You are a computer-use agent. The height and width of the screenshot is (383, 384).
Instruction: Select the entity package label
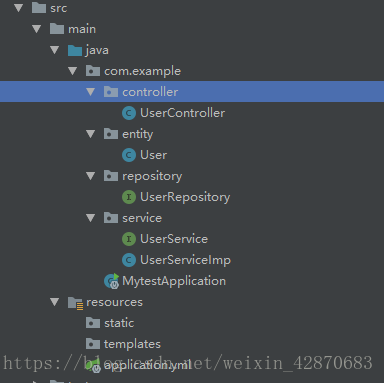click(x=138, y=134)
